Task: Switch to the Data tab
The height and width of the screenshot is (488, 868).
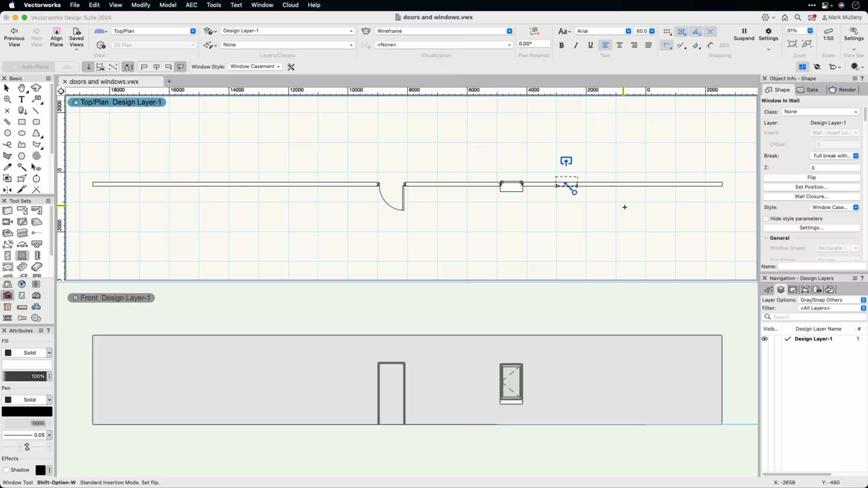Action: click(x=808, y=90)
